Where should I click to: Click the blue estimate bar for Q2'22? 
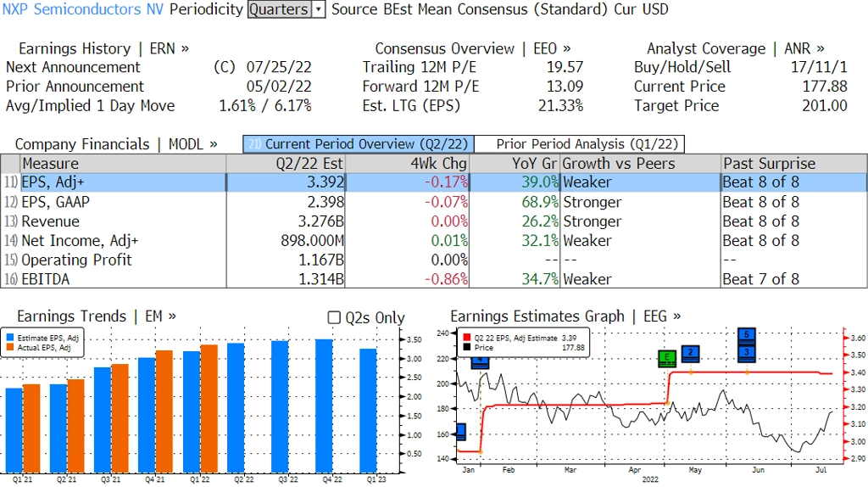[x=236, y=407]
